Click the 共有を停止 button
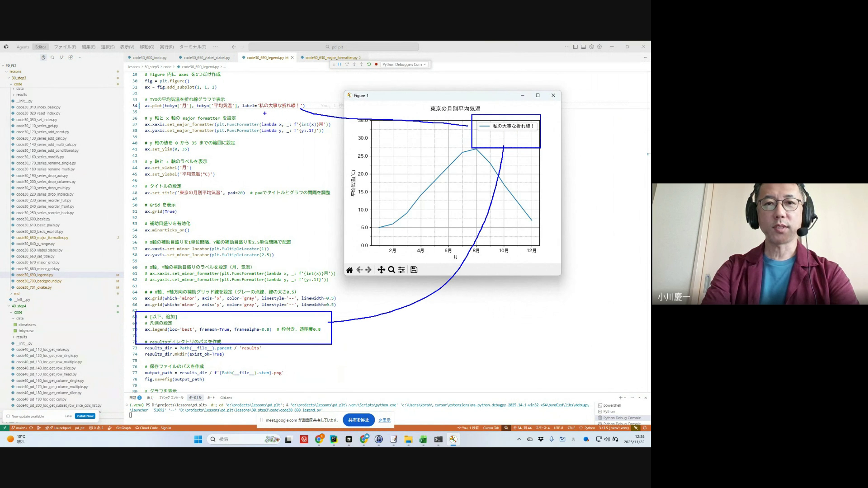 coord(359,420)
